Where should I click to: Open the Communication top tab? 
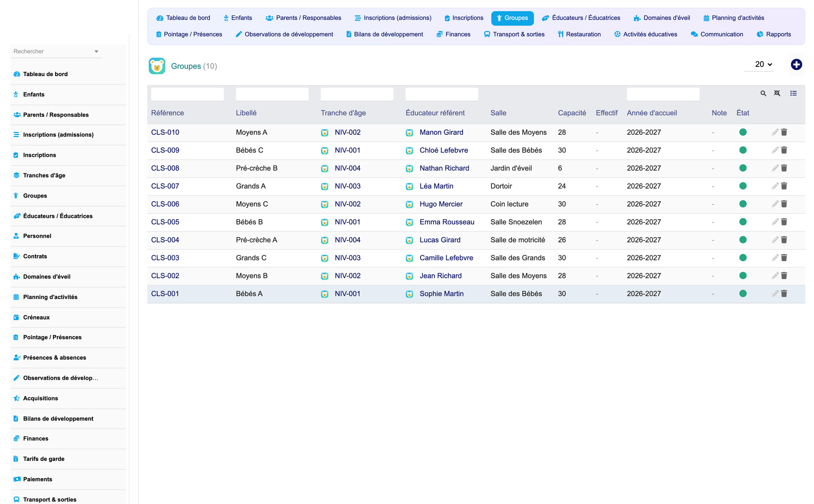717,34
